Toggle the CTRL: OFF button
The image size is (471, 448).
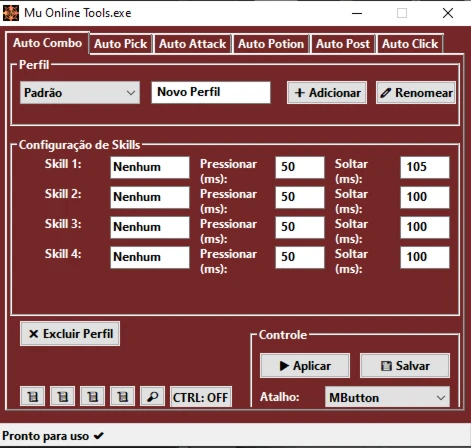201,397
